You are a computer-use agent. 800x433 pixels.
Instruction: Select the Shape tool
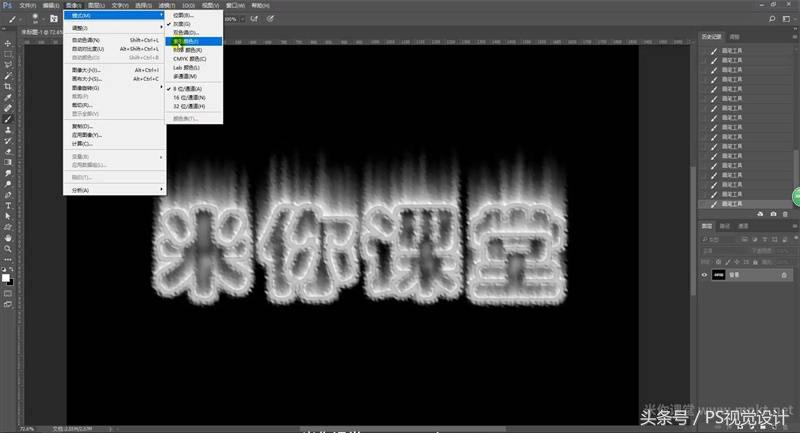[x=8, y=227]
